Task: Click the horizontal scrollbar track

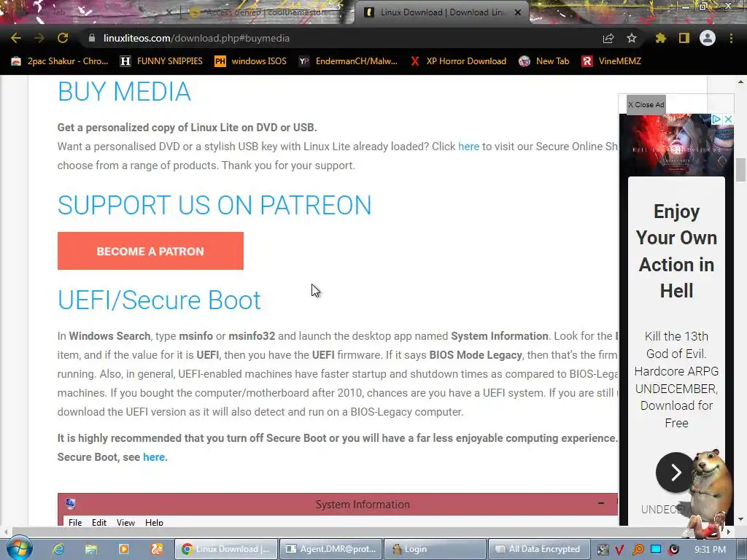Action: click(367, 531)
